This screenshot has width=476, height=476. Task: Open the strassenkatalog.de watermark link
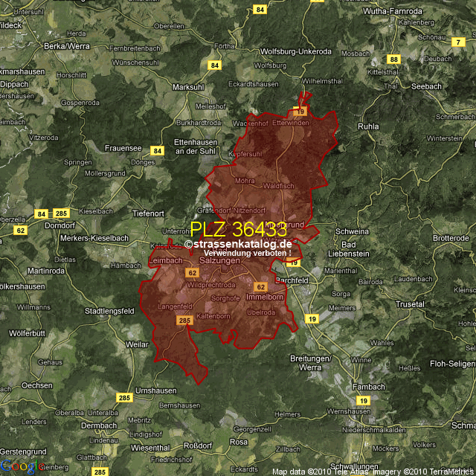point(238,244)
